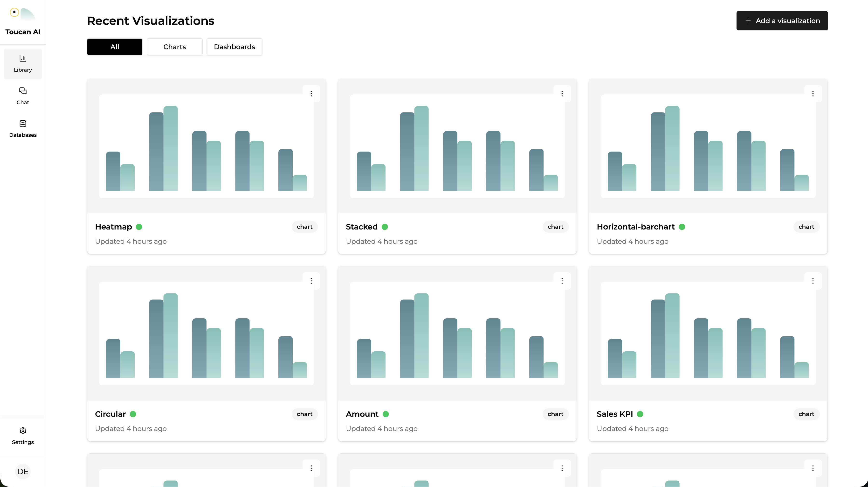This screenshot has width=868, height=487.
Task: Open Settings from the sidebar
Action: [23, 436]
